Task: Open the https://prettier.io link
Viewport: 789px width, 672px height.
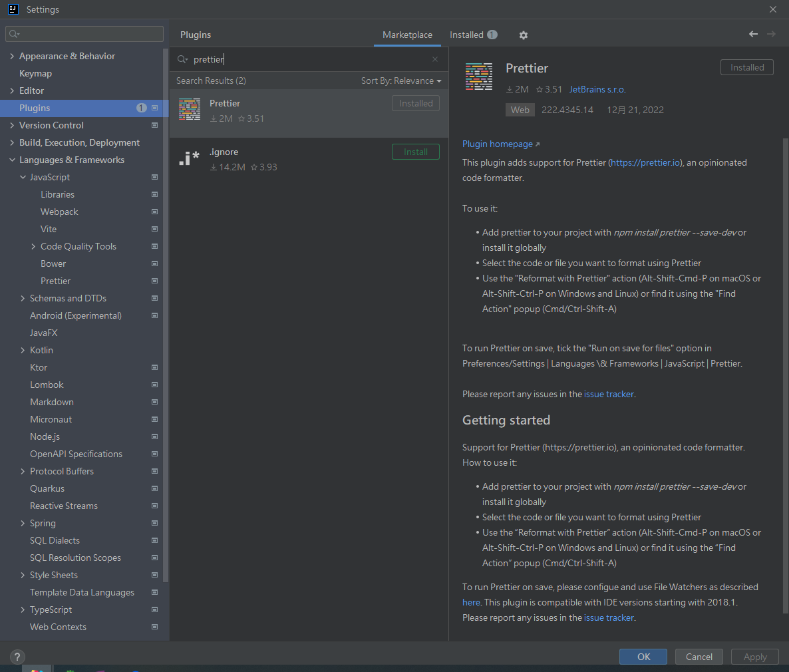Action: 645,163
